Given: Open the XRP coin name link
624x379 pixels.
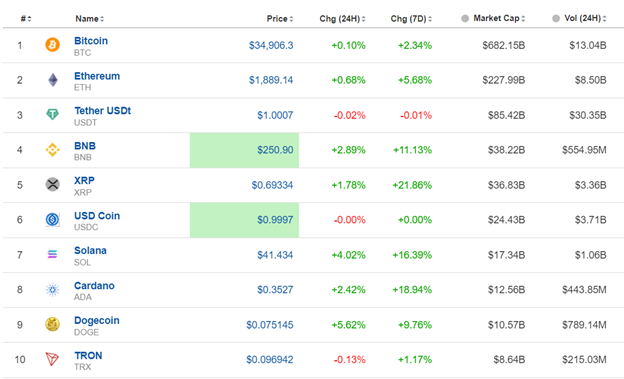Looking at the screenshot, I should [x=84, y=180].
